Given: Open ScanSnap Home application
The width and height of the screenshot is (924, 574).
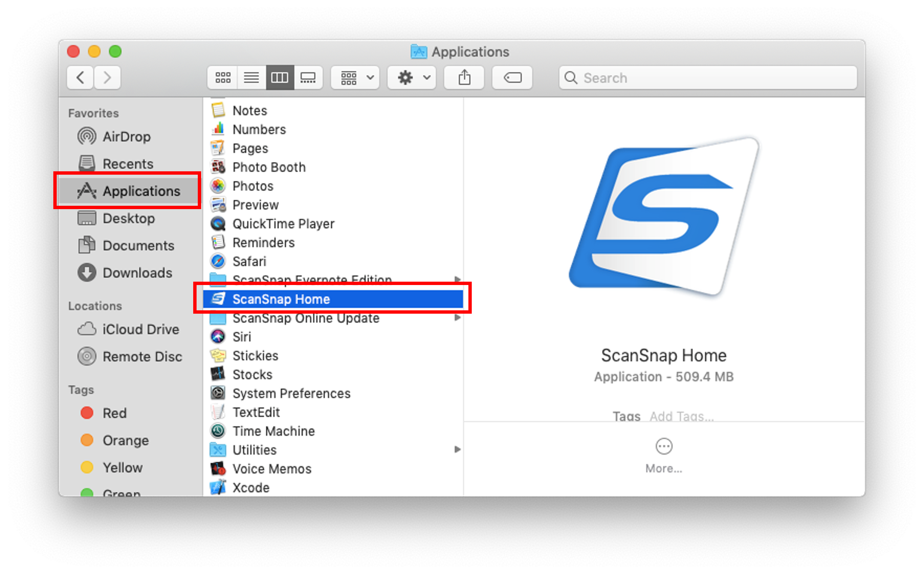Looking at the screenshot, I should tap(280, 299).
